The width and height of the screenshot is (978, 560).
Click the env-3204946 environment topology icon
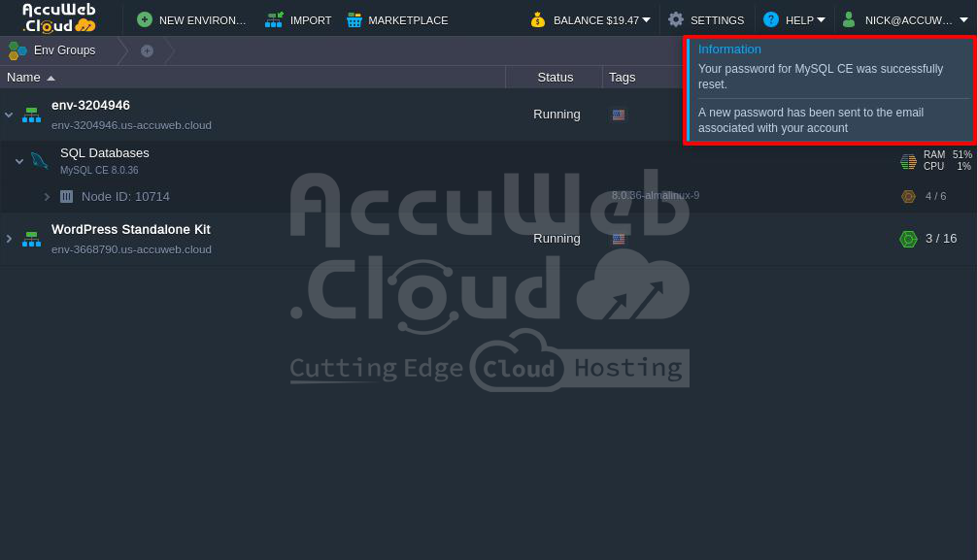[31, 115]
